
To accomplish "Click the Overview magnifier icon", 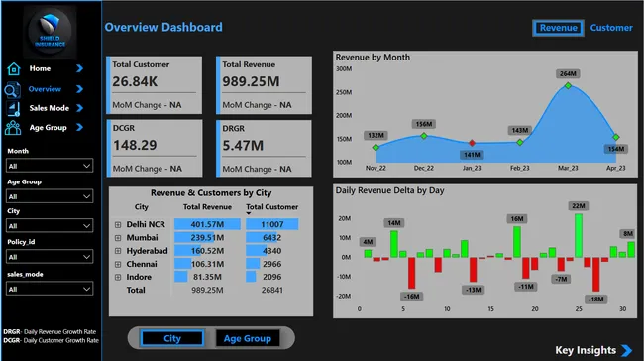I will (x=12, y=90).
